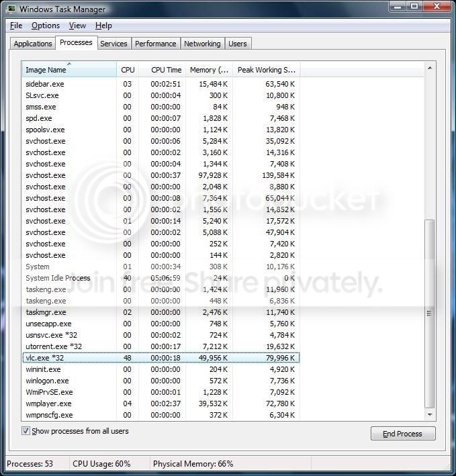
Task: Select the unsecapp.exe process
Action: click(x=161, y=324)
